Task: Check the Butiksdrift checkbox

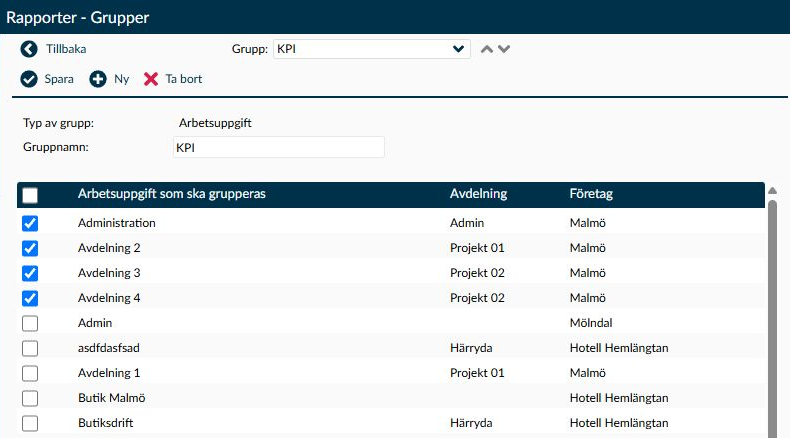Action: click(x=30, y=423)
